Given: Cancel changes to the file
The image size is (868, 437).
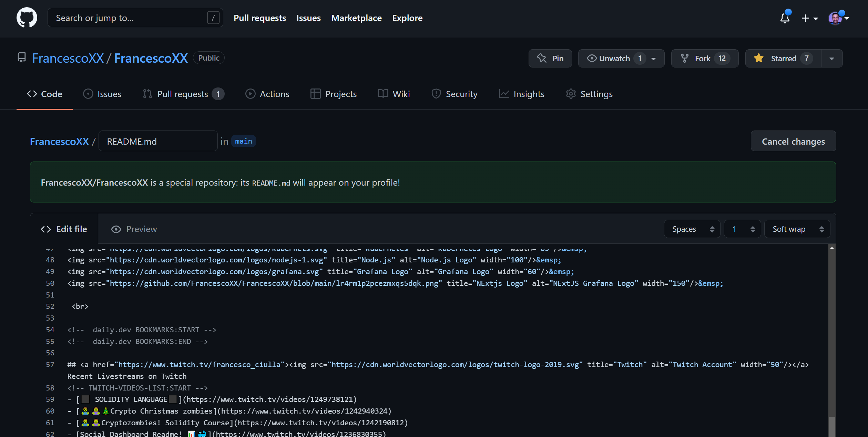Looking at the screenshot, I should pos(793,141).
